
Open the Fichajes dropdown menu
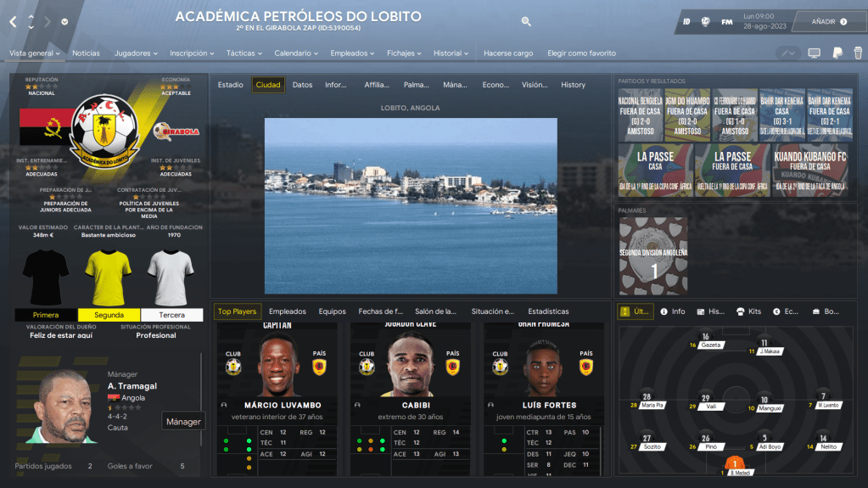[x=404, y=53]
